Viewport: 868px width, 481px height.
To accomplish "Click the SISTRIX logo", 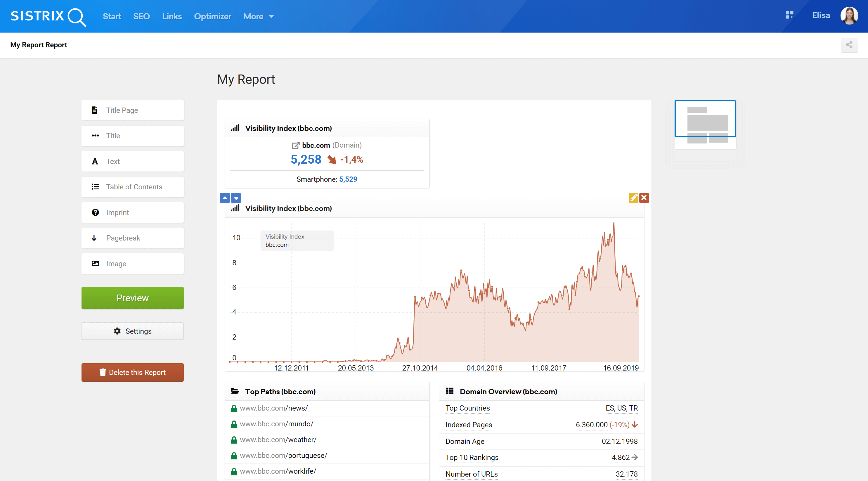I will tap(48, 17).
